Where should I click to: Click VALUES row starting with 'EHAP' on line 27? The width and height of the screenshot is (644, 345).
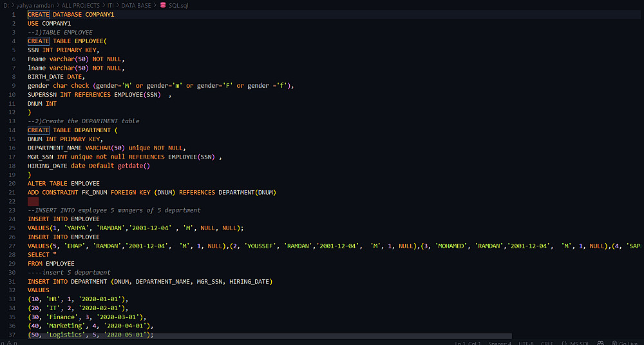click(334, 246)
